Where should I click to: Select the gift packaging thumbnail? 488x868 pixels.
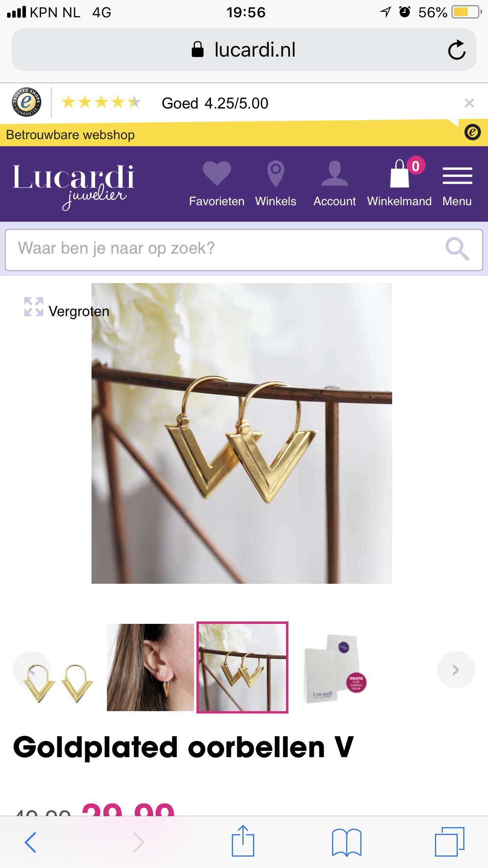coord(334,668)
